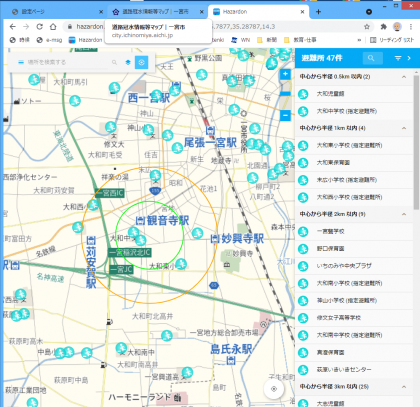Collapse the shelter sidebar with right arrow
The width and height of the screenshot is (420, 407).
409,58
